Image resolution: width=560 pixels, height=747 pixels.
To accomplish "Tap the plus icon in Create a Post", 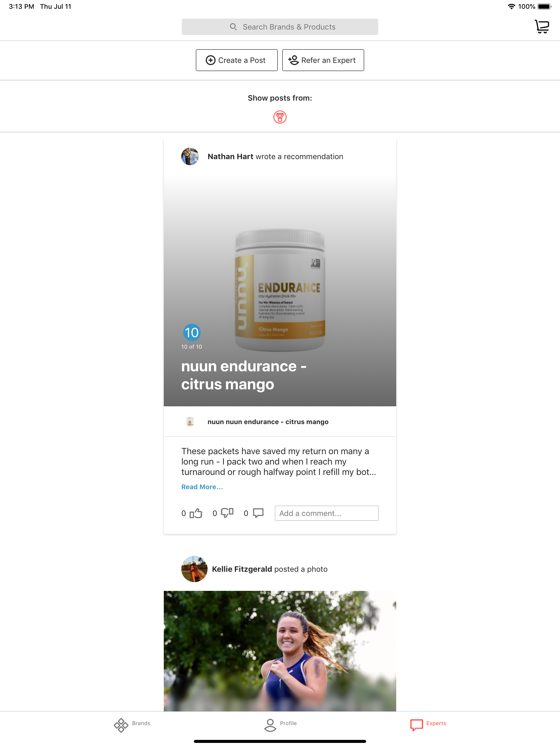I will [211, 60].
